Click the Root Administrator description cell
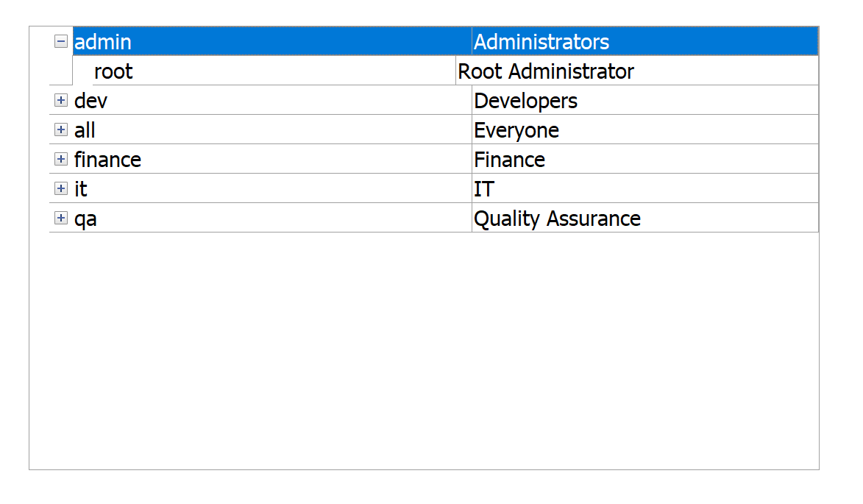The image size is (863, 504). (546, 71)
